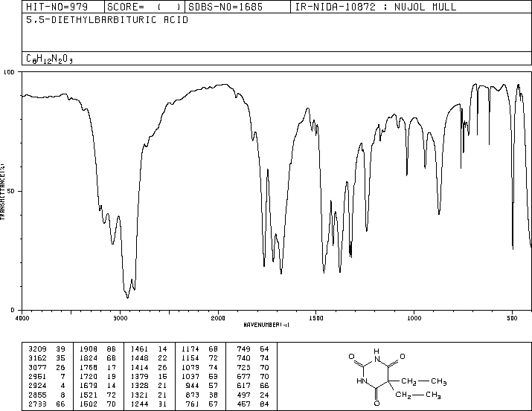The width and height of the screenshot is (532, 411).
Task: Select peak value 1174 in table
Action: click(190, 349)
